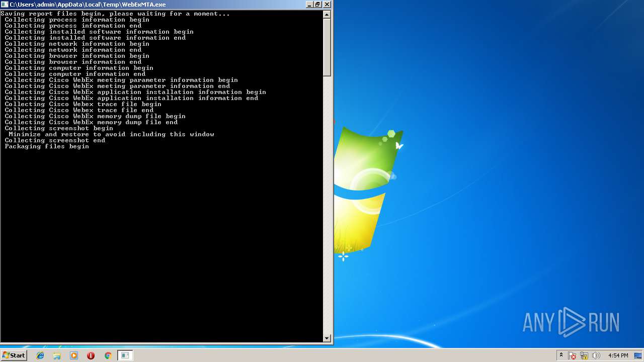
Task: Open the console window system menu icon
Action: [x=5, y=4]
